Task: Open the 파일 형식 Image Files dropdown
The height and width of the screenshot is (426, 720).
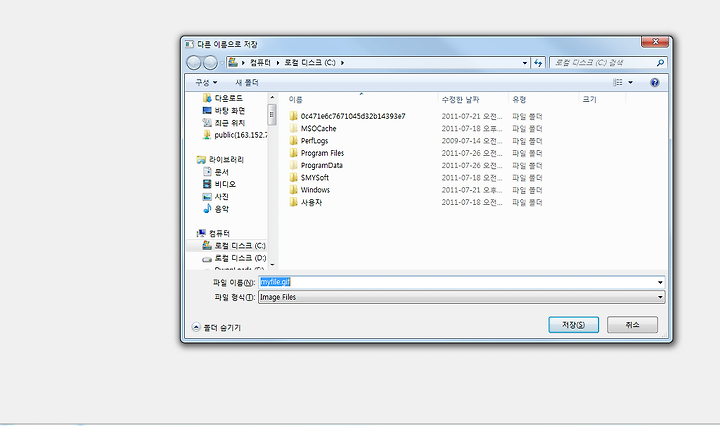Action: pos(461,297)
